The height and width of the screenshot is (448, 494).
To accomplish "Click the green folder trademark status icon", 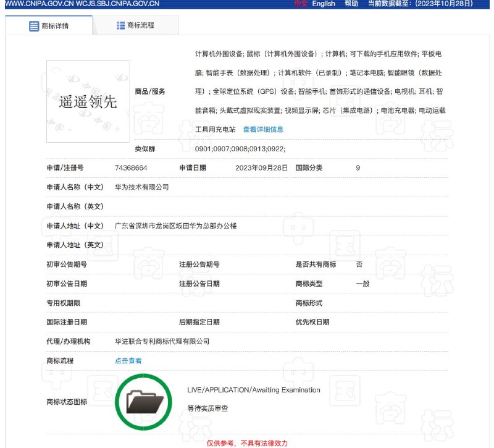I will click(x=144, y=402).
